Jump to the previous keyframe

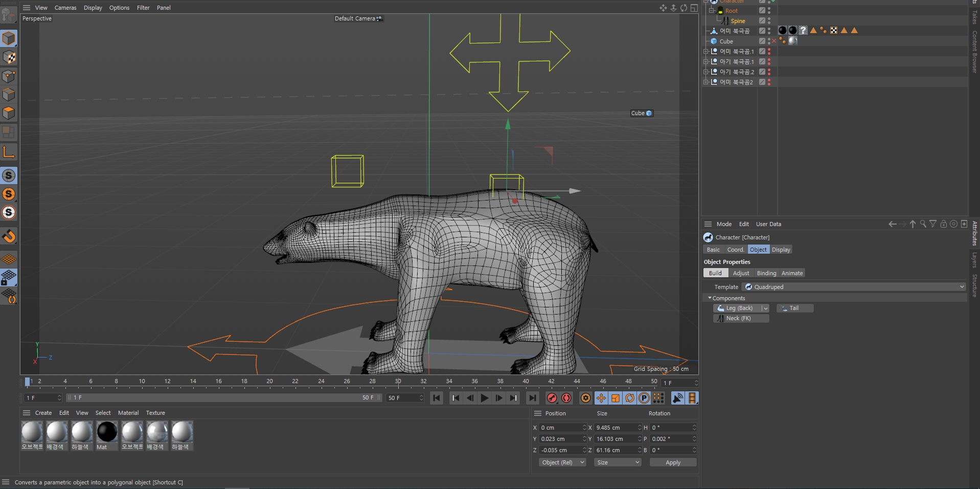pos(456,398)
